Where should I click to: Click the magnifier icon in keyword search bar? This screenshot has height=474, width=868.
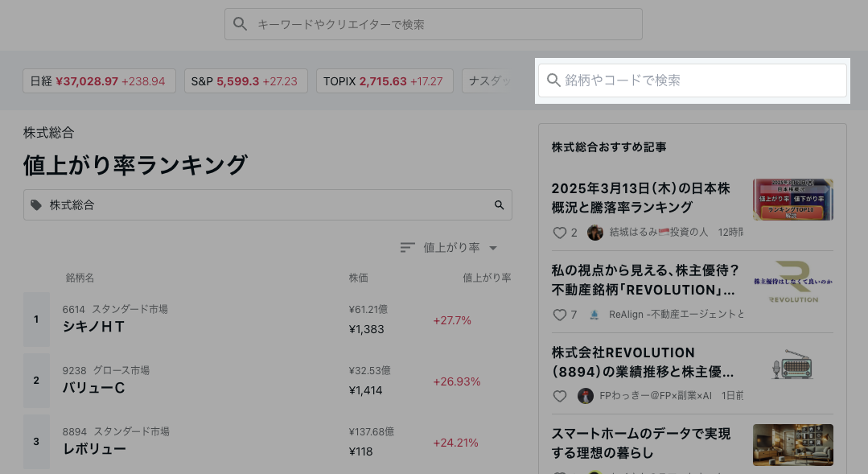pyautogui.click(x=240, y=24)
